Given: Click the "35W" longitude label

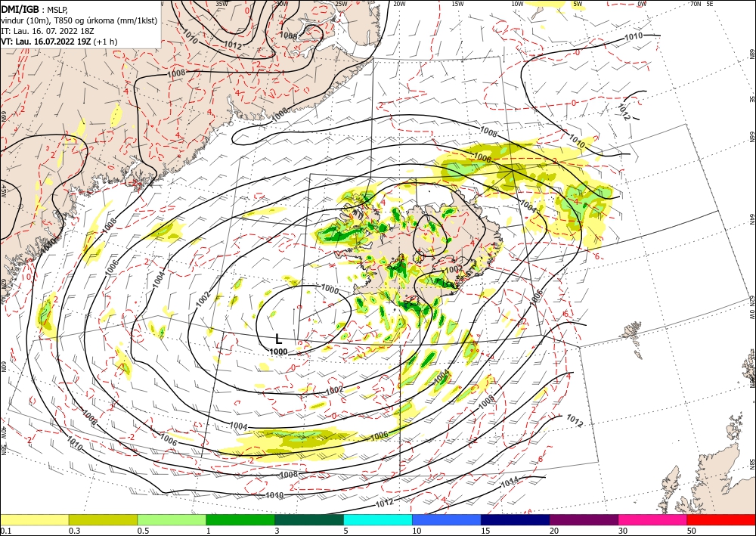Looking at the screenshot, I should [x=222, y=3].
